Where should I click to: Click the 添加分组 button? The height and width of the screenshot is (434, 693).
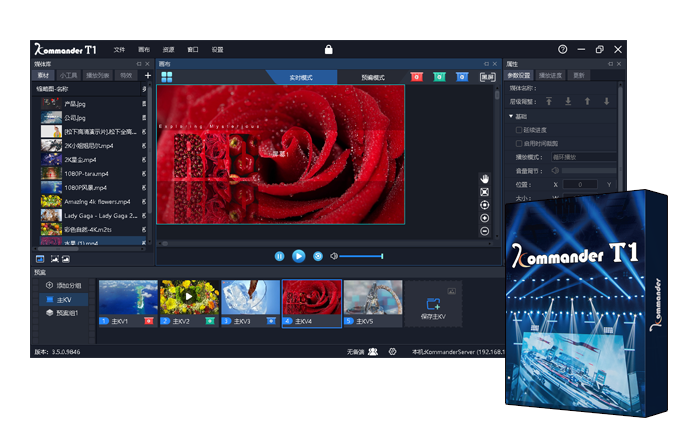(61, 285)
